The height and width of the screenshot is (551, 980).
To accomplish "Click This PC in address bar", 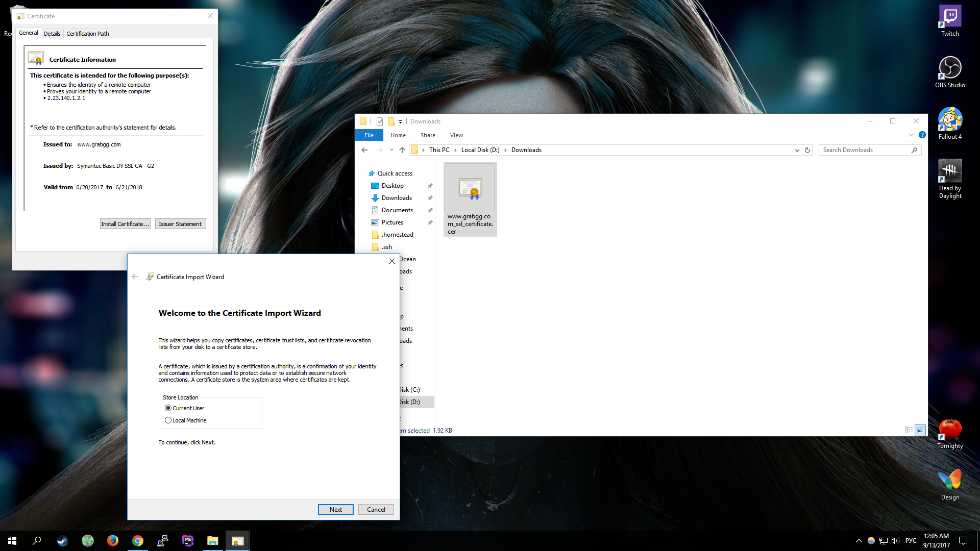I will (x=439, y=150).
